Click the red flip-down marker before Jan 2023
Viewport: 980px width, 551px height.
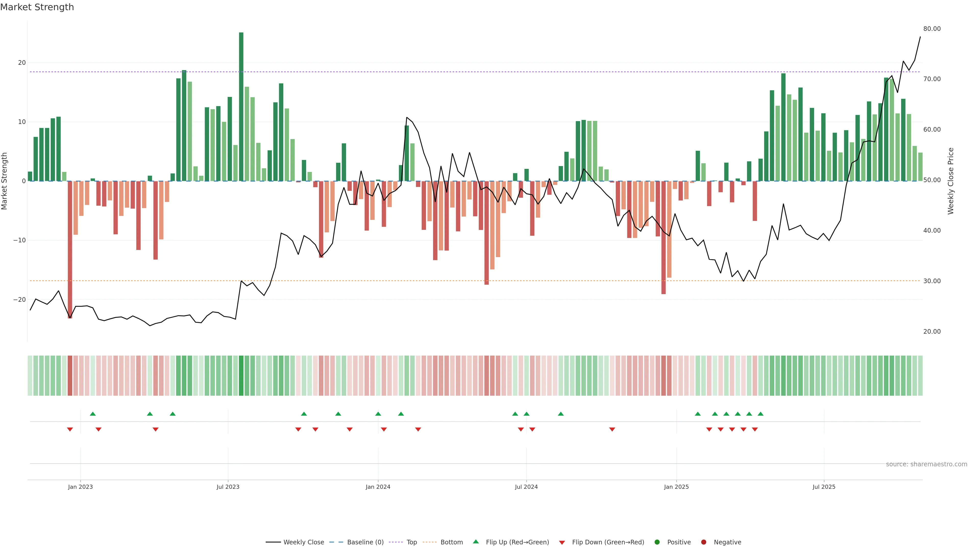(x=70, y=429)
